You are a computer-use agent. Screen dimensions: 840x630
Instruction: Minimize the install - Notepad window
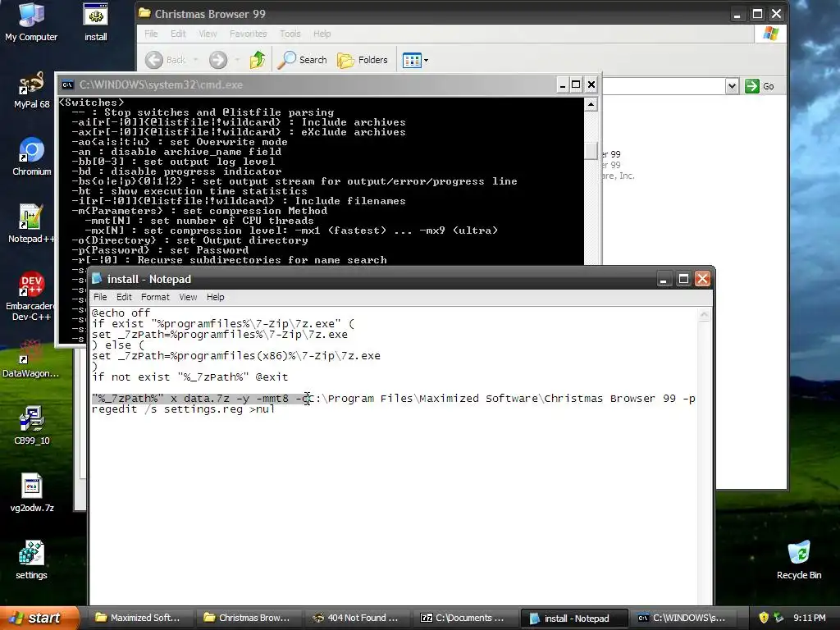click(664, 279)
